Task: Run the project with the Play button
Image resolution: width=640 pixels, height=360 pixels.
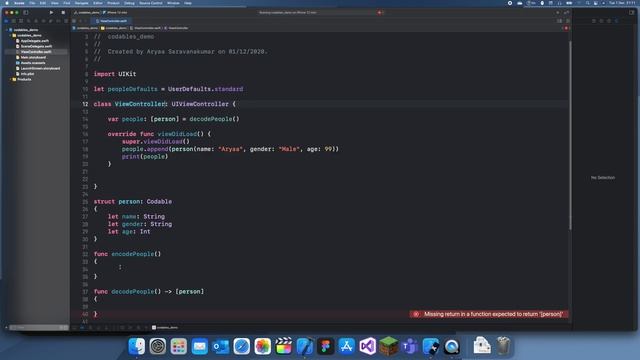Action: point(51,13)
